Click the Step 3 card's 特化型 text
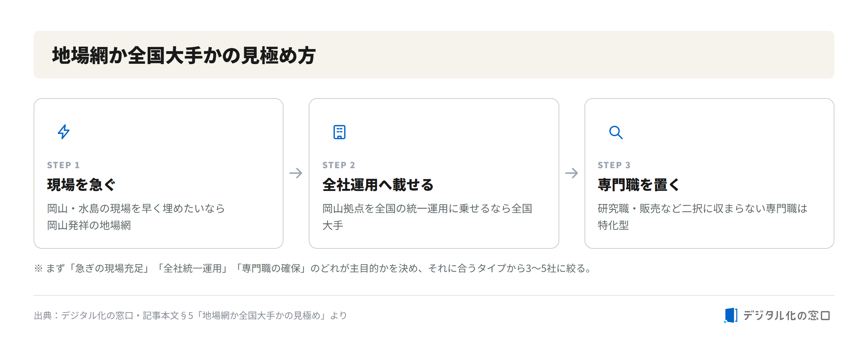Image resolution: width=868 pixels, height=356 pixels. click(613, 225)
